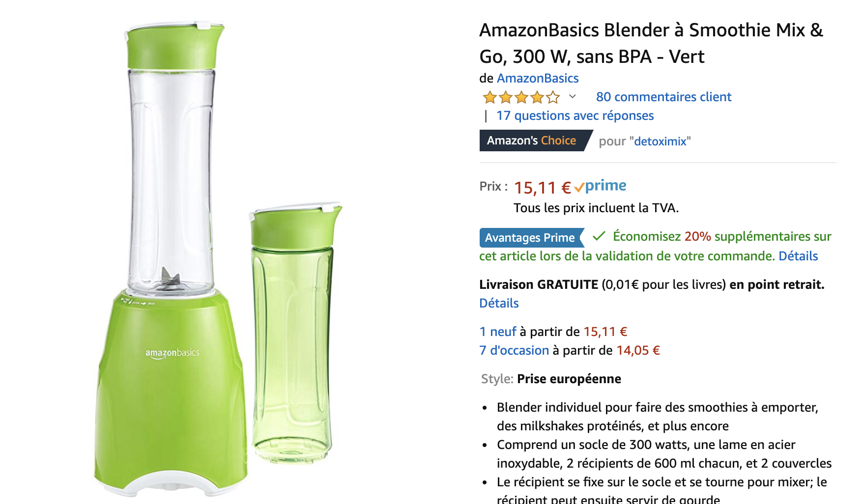862x504 pixels.
Task: Open Détails link for Prime savings
Action: pyautogui.click(x=798, y=256)
